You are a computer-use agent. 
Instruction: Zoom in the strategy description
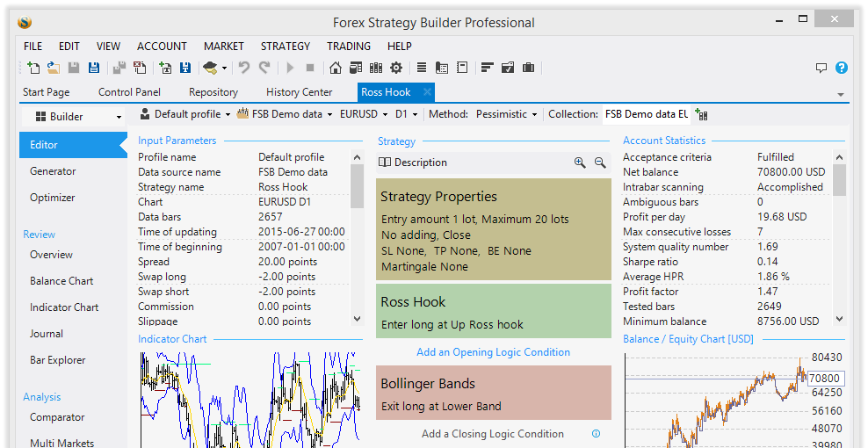(580, 163)
